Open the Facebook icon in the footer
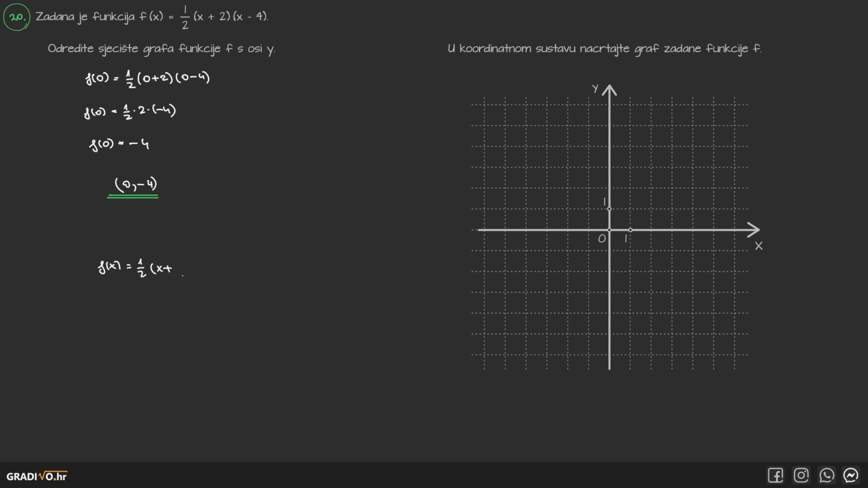The image size is (868, 488). (775, 475)
